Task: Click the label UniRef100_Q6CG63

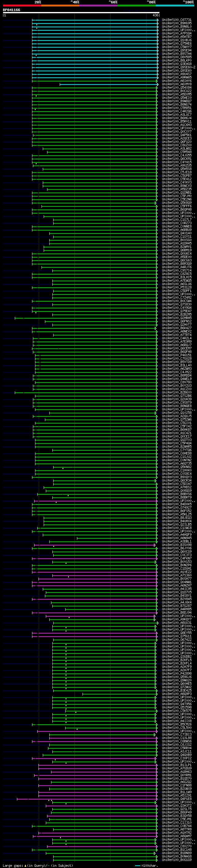Action: 176,260
